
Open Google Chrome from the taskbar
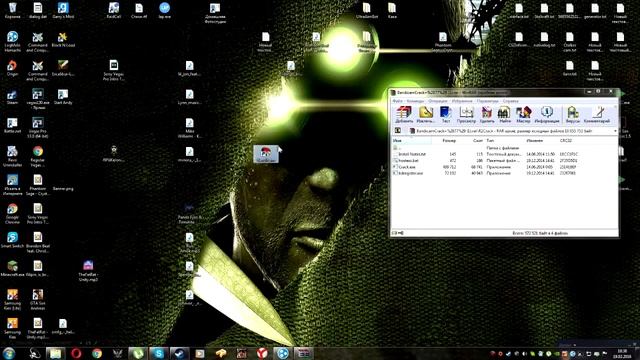click(97, 353)
